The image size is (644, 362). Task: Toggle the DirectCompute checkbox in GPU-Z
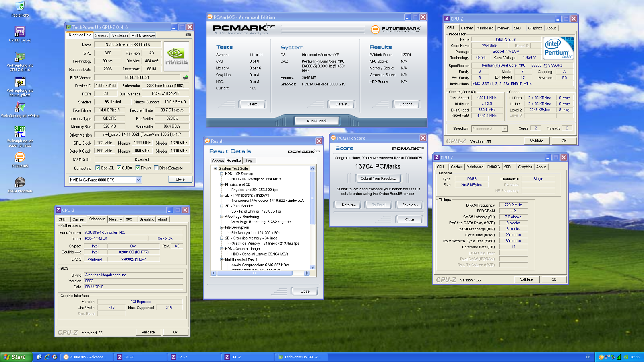156,168
